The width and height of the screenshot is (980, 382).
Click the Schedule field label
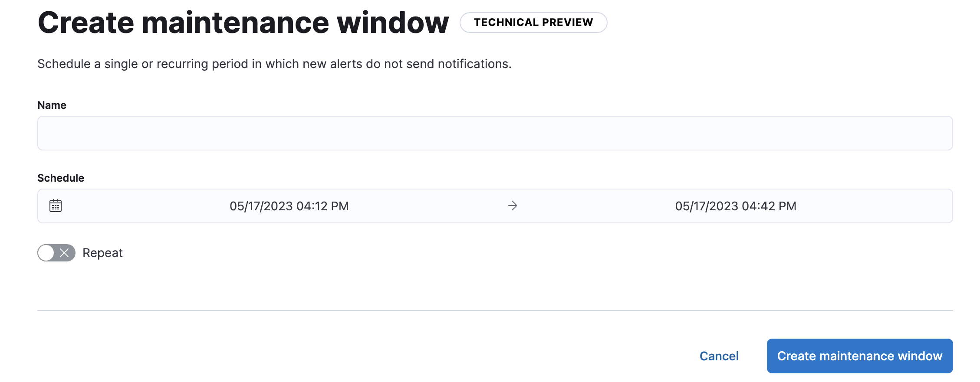click(61, 178)
